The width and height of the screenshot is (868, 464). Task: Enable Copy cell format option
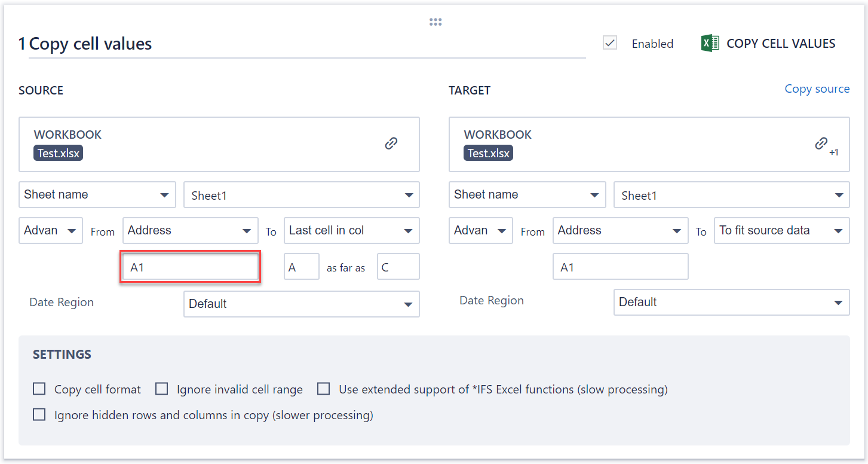[x=39, y=389]
